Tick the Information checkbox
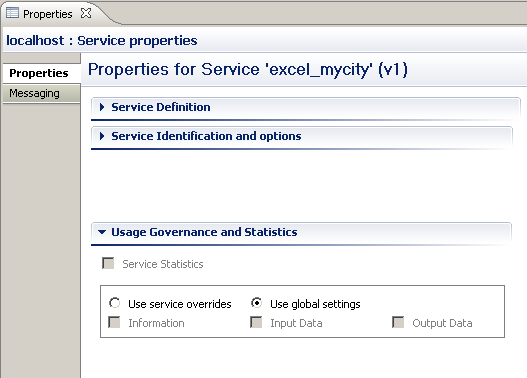 tap(114, 322)
